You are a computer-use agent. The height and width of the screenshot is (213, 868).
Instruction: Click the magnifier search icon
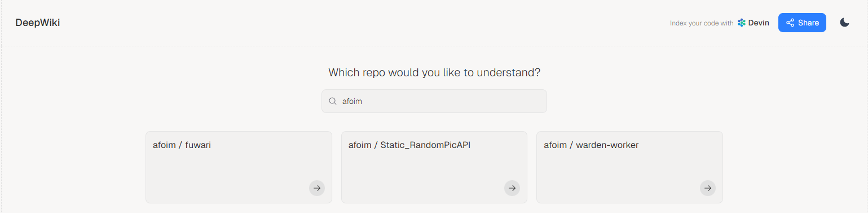pos(333,101)
